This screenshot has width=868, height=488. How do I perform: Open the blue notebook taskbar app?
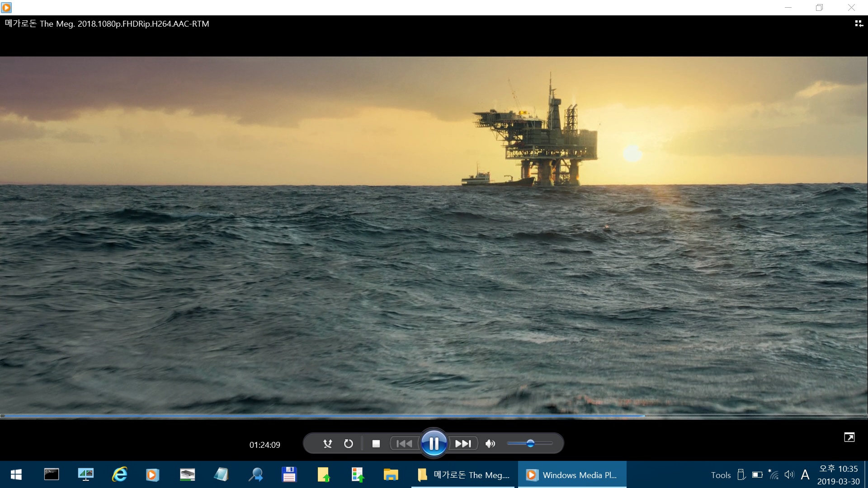[x=221, y=474]
